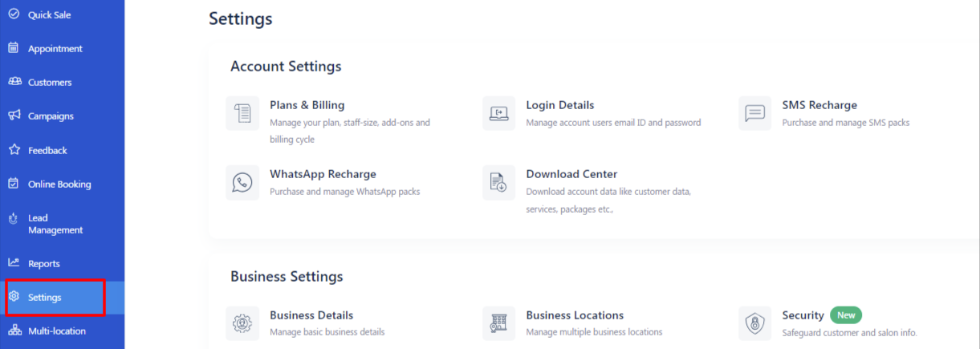Click the Campaigns megaphone icon
Image resolution: width=980 pixels, height=349 pixels.
[x=14, y=116]
